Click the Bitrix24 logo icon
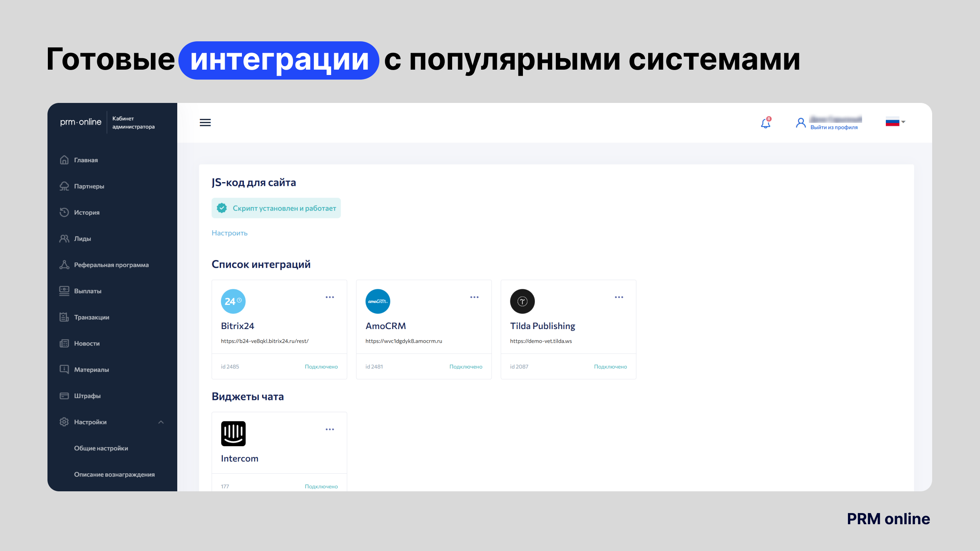 pyautogui.click(x=233, y=301)
